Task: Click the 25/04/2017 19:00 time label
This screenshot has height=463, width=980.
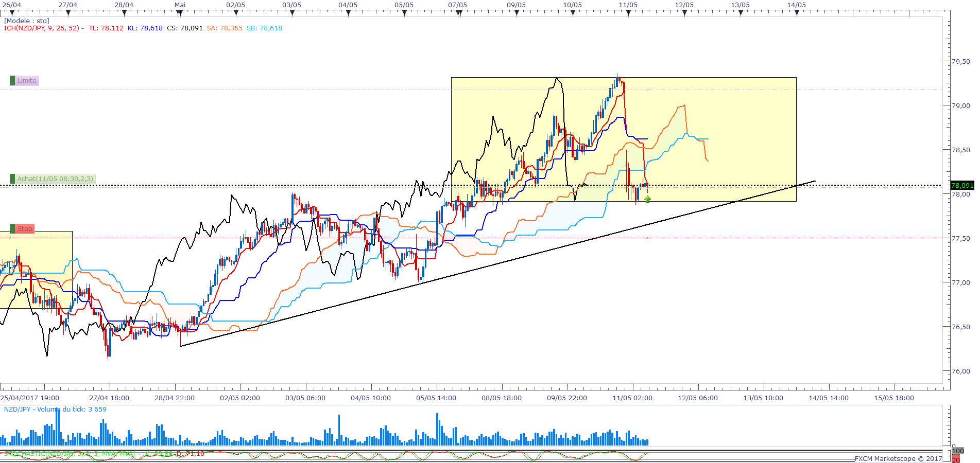Action: click(30, 398)
